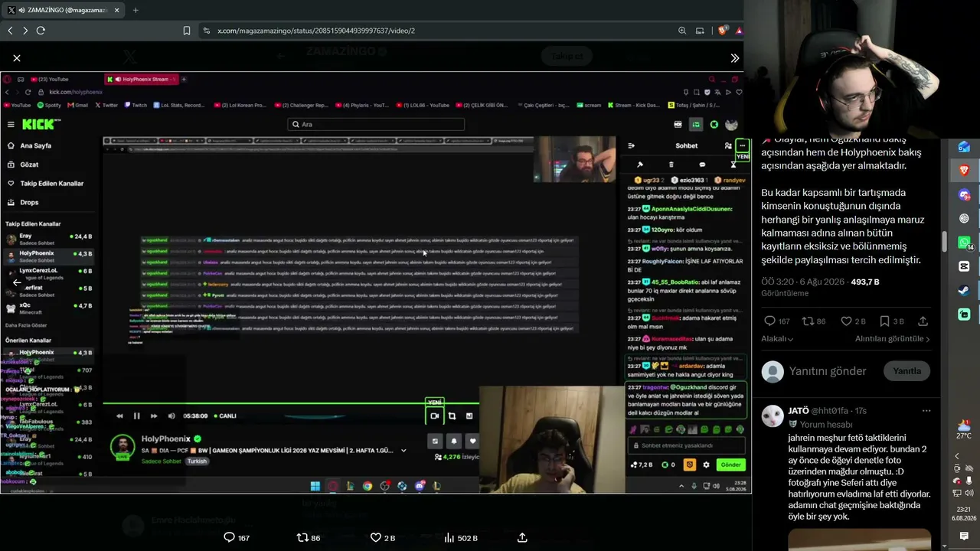Open a new tab in the outer browser
The image size is (980, 551).
136,10
